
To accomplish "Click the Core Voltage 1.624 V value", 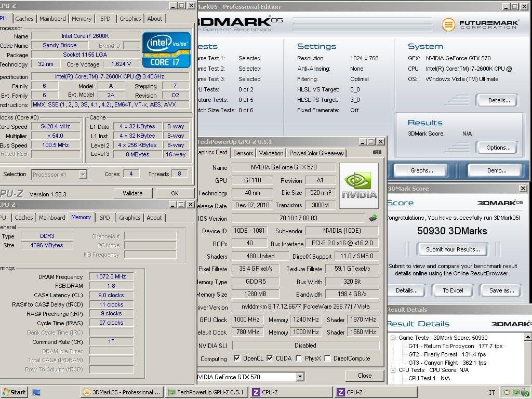I will pyautogui.click(x=121, y=64).
